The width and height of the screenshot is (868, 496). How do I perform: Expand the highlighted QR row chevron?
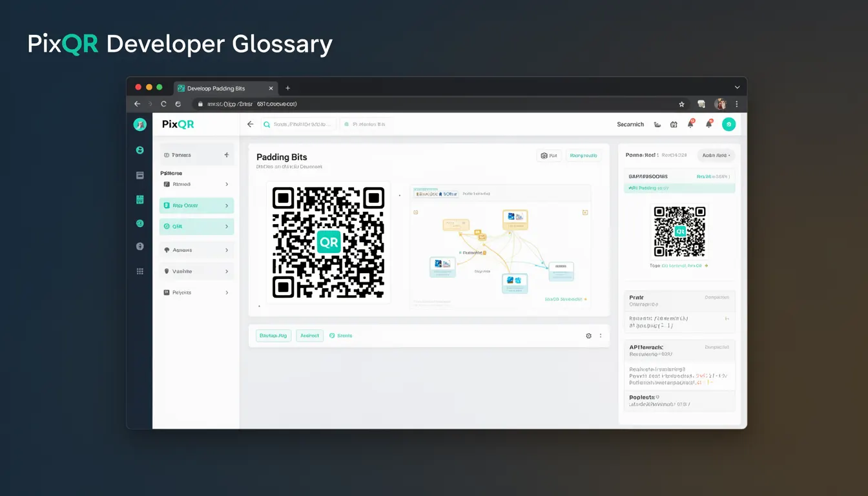(x=227, y=227)
